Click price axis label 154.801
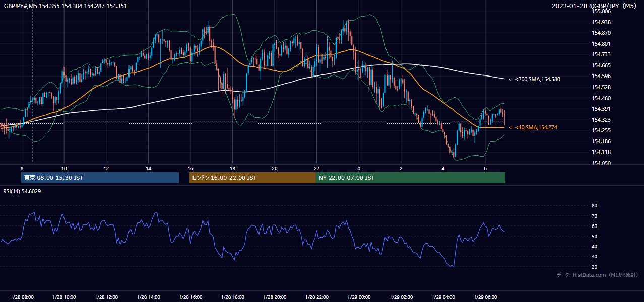 click(601, 44)
